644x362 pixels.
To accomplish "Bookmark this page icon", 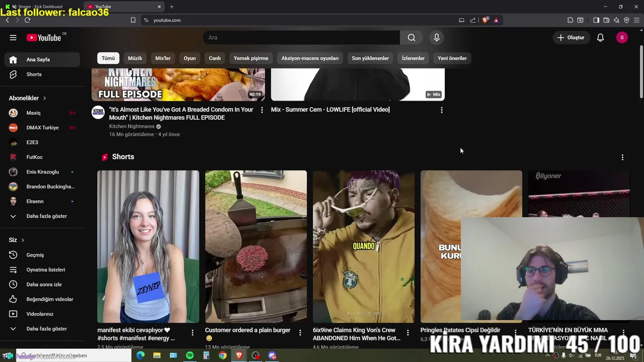I will [x=133, y=20].
